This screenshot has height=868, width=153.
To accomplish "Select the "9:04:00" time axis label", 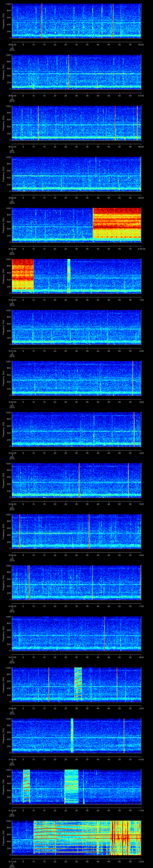I will click(x=12, y=504).
